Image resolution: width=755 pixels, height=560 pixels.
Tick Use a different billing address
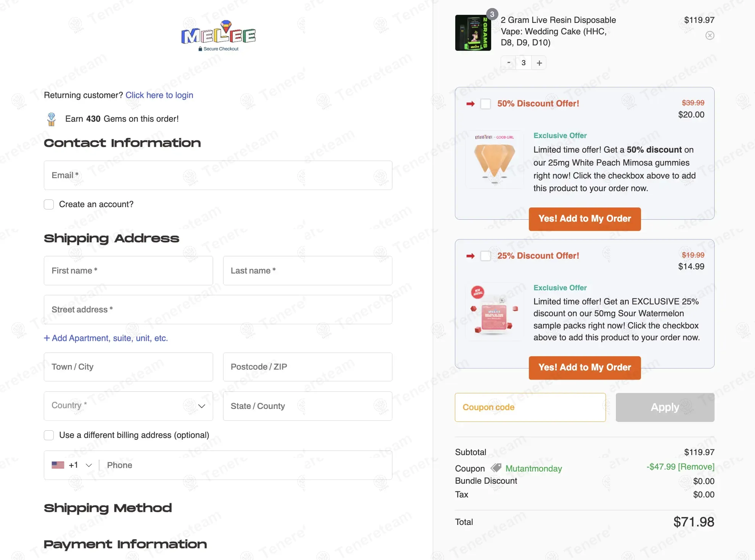tap(49, 435)
